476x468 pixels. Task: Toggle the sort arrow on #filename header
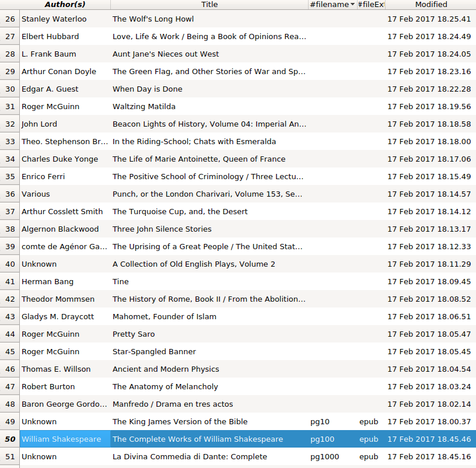(352, 5)
